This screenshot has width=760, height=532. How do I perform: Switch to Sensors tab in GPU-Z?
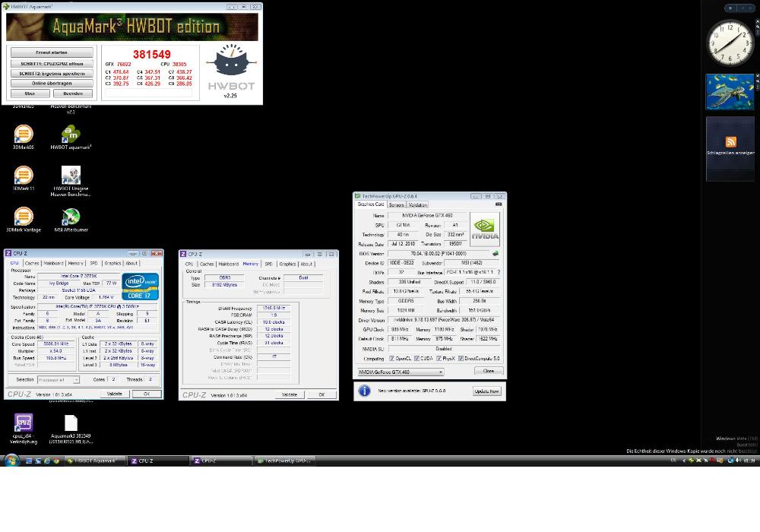coord(396,205)
